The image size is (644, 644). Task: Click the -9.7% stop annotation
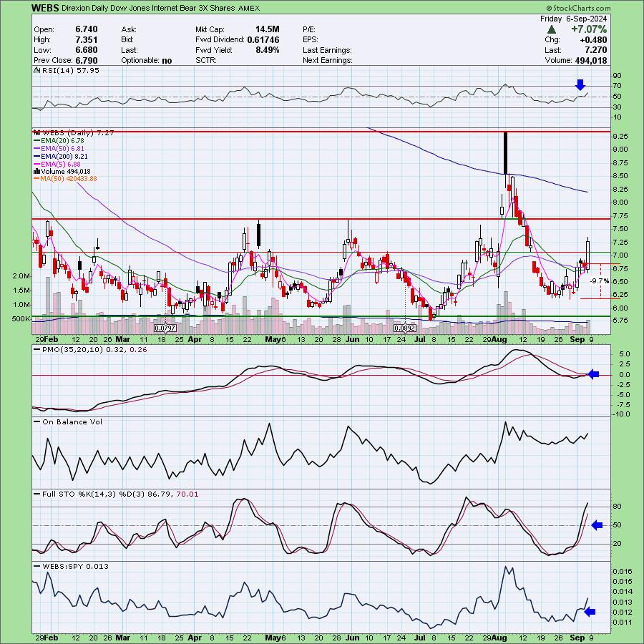[x=600, y=281]
